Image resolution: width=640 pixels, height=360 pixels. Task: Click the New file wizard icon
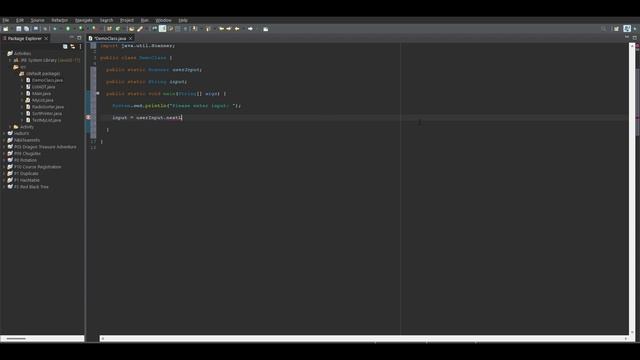pyautogui.click(x=5, y=29)
